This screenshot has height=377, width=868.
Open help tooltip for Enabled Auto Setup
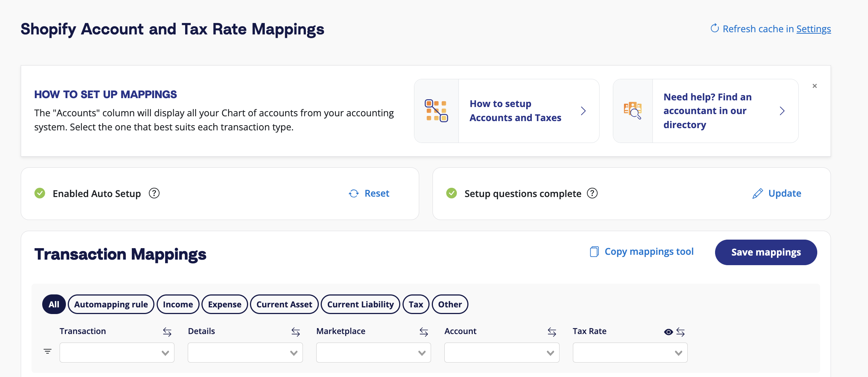[154, 193]
